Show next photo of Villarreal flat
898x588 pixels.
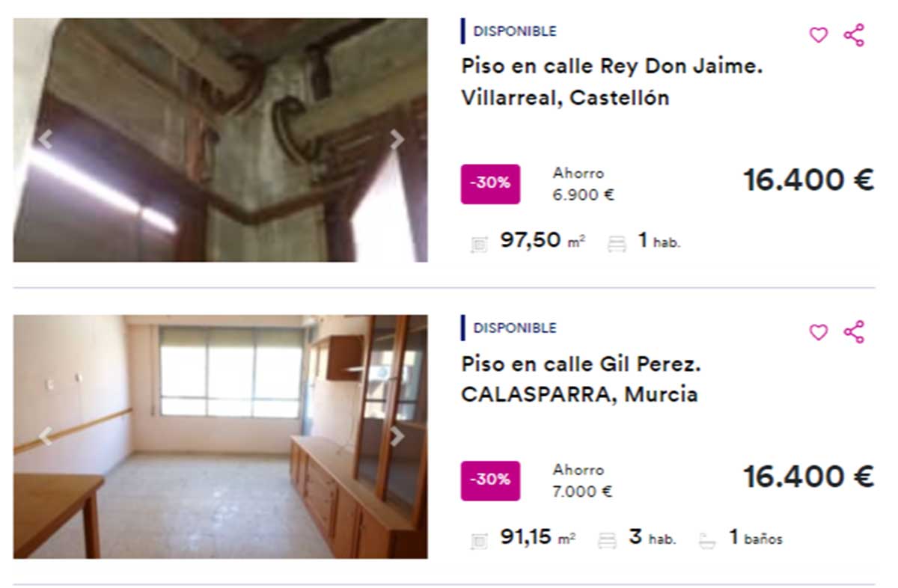click(397, 140)
